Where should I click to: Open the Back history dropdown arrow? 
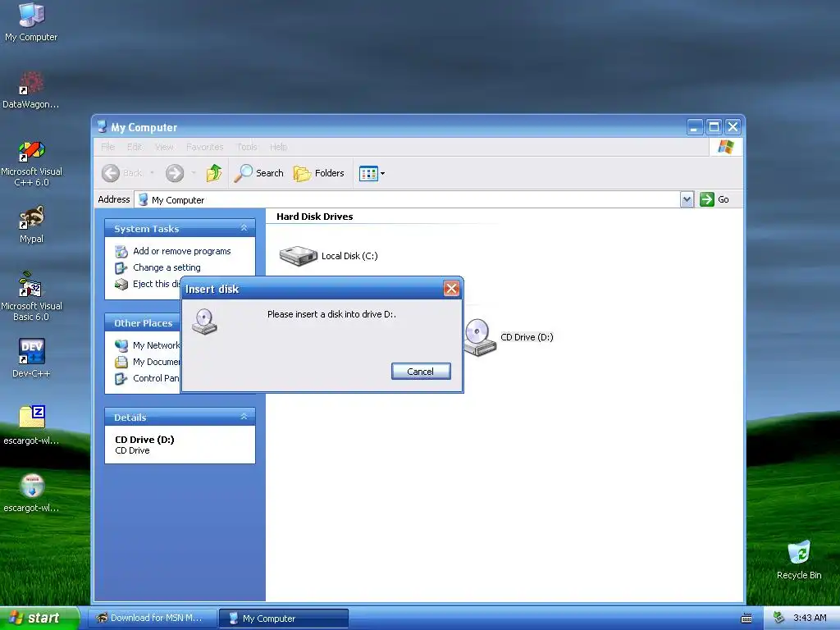click(152, 173)
